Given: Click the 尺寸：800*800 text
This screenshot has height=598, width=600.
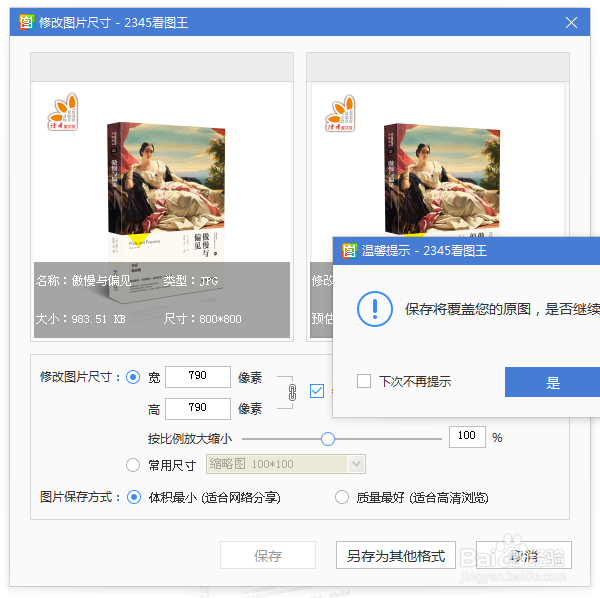Looking at the screenshot, I should (202, 319).
